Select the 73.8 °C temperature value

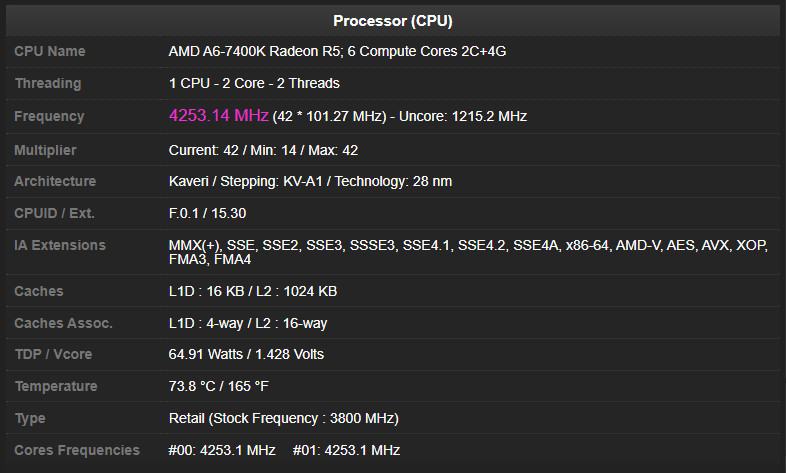(x=218, y=386)
